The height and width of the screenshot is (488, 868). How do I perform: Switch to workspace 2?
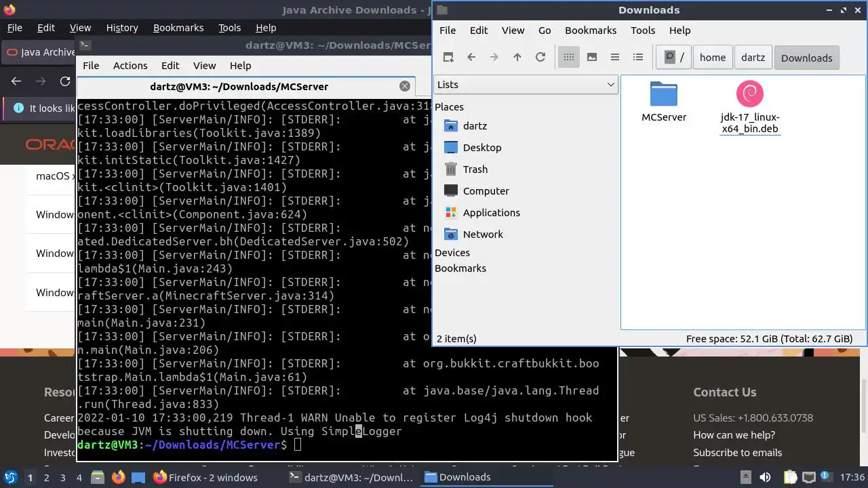[x=47, y=477]
